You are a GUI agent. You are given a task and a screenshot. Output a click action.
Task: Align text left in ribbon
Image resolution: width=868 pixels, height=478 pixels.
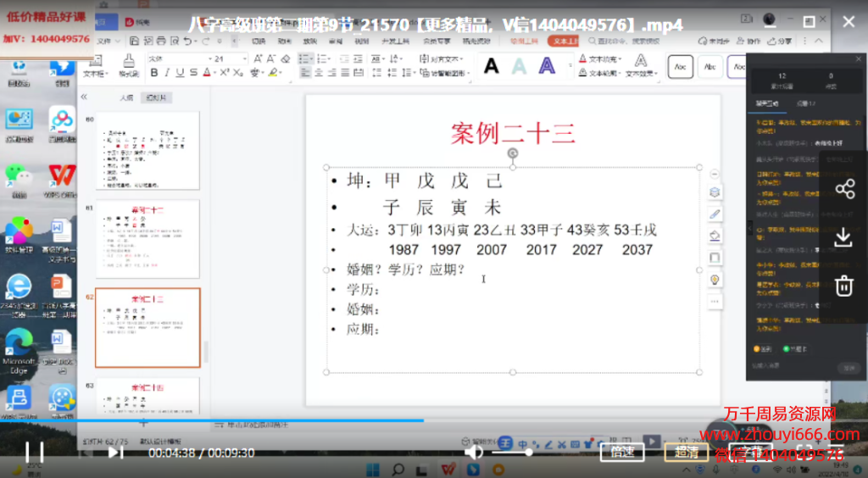[x=305, y=73]
